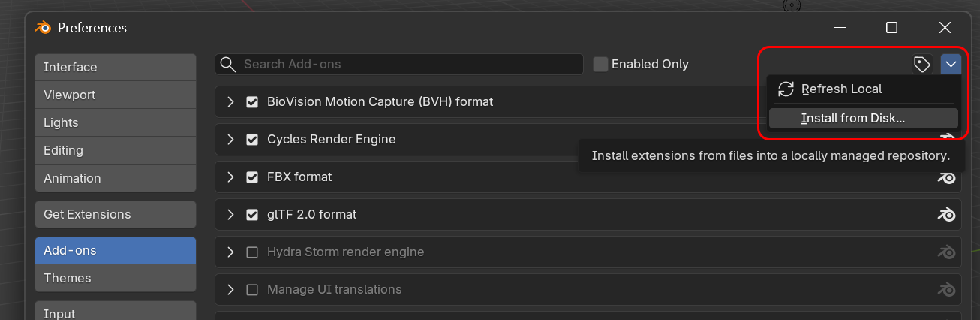Enable the Hydra Storm render engine add-on
Screen dimensions: 980x320
(252, 252)
